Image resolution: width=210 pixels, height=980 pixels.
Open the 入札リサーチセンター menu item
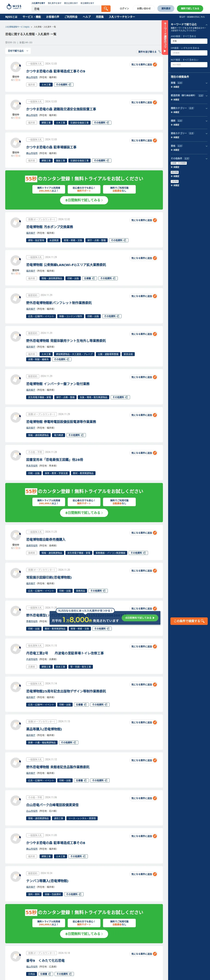122,17
